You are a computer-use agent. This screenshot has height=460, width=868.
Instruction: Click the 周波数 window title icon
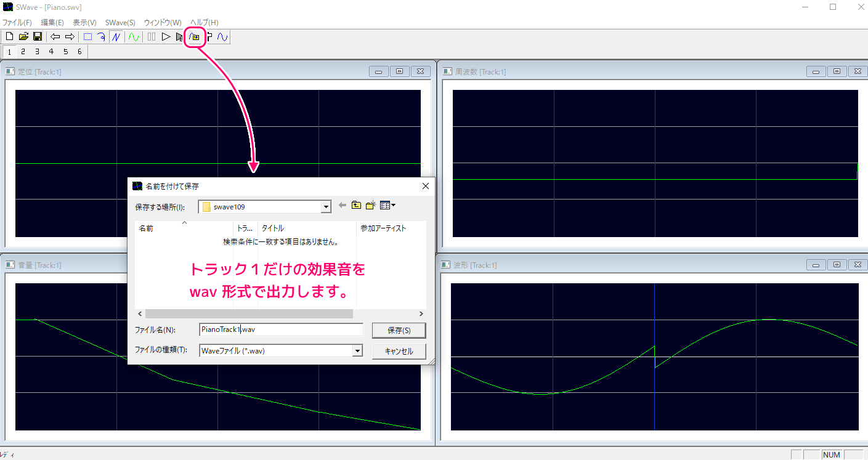[447, 71]
